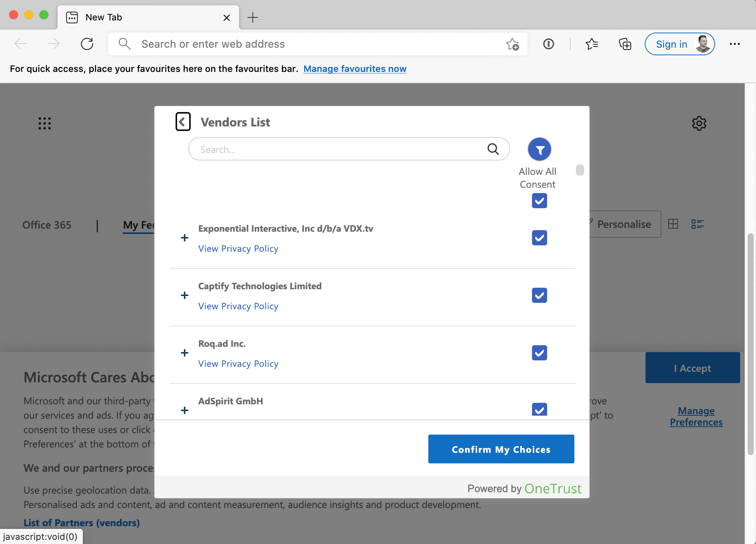Uncheck consent for AdSpirit GmbH

point(539,410)
